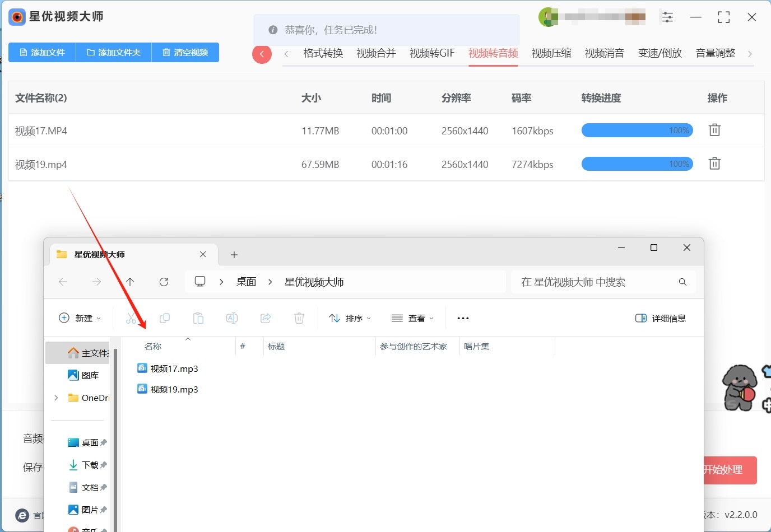Open 下载 folder in the sidebar
The image size is (771, 532).
[x=90, y=465]
